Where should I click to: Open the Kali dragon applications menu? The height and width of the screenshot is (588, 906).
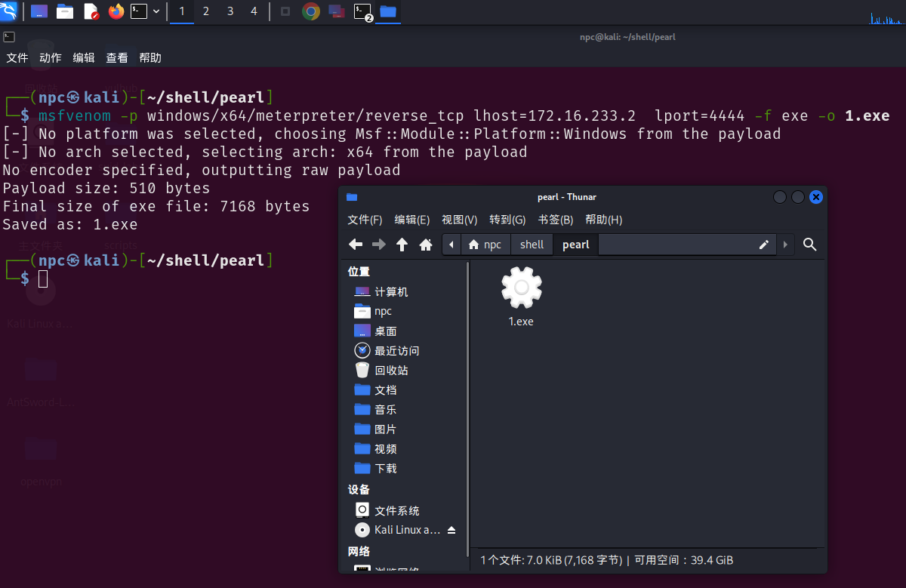point(9,11)
